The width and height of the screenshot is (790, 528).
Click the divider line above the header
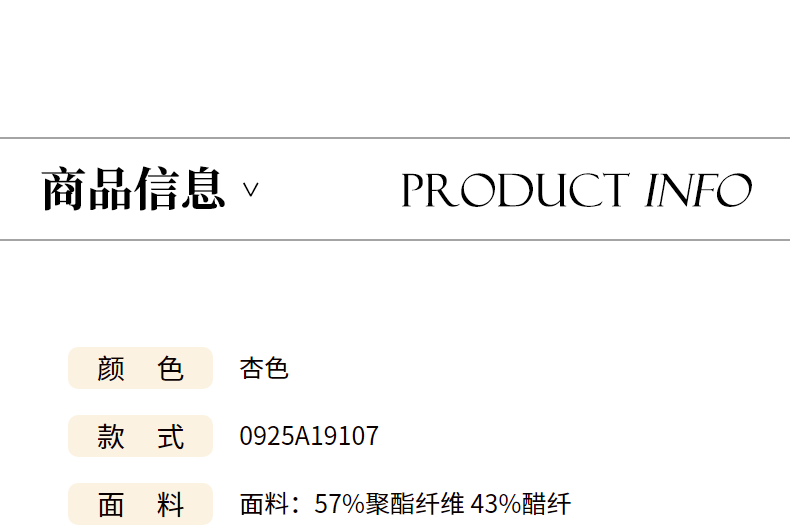click(395, 138)
